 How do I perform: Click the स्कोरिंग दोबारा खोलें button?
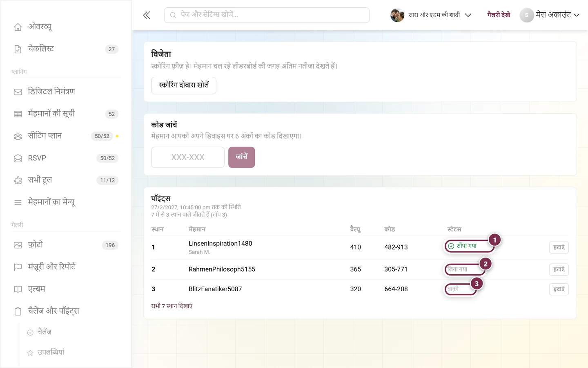(184, 85)
